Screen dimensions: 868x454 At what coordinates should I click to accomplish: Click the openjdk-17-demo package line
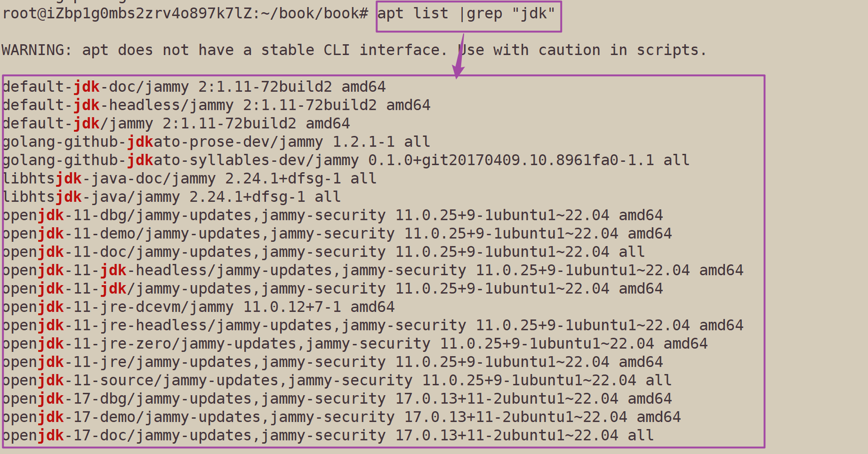tap(341, 417)
